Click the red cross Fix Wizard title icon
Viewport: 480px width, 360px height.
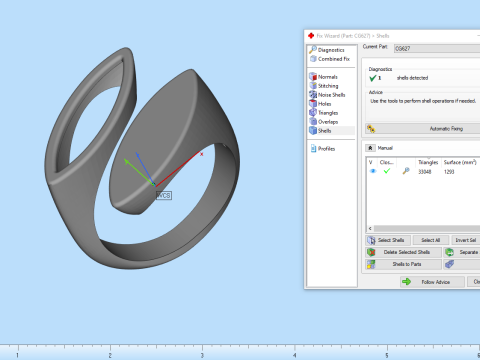tap(311, 36)
